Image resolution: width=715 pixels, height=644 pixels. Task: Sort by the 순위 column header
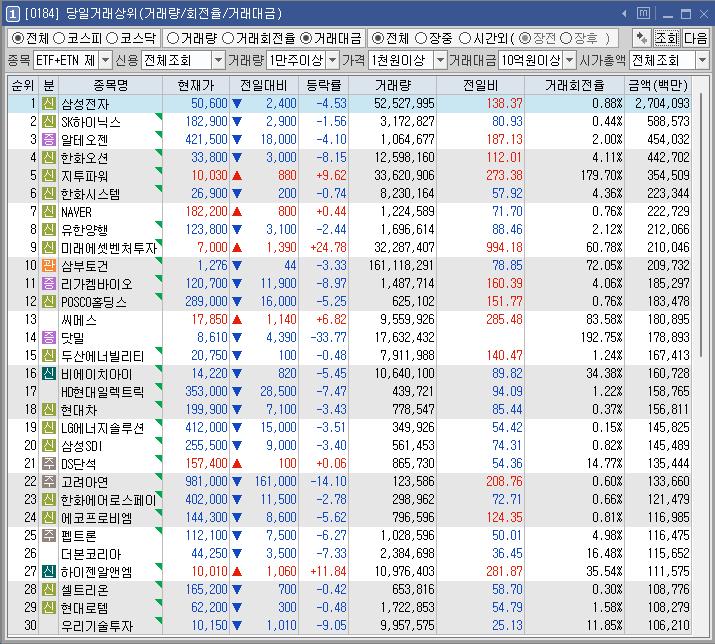point(23,85)
